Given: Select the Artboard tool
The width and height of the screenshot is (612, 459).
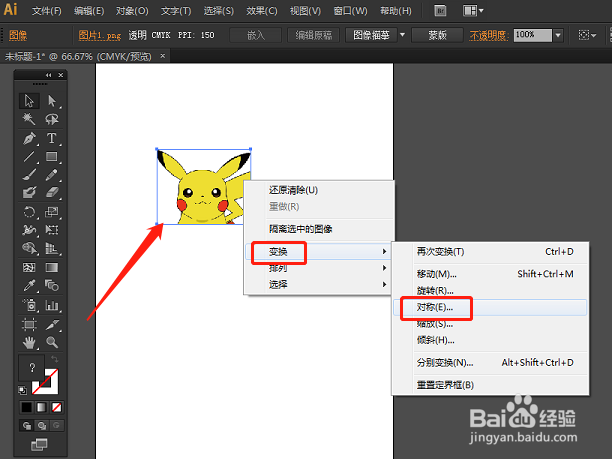Looking at the screenshot, I should (x=29, y=324).
